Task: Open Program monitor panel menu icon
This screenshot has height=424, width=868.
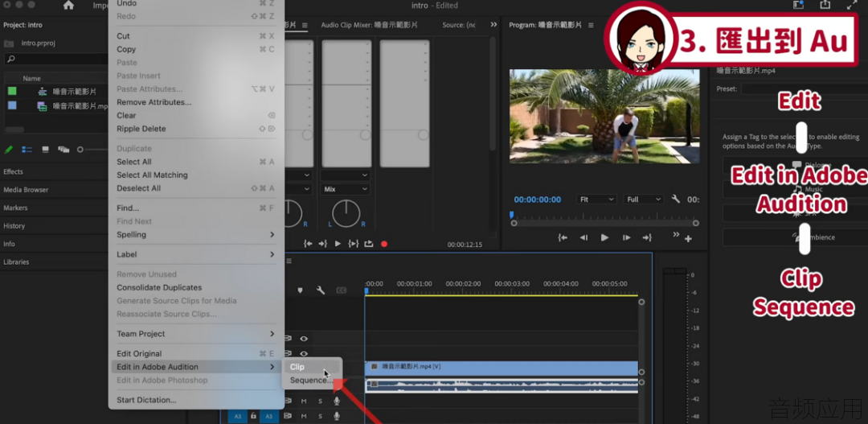Action: [x=591, y=25]
